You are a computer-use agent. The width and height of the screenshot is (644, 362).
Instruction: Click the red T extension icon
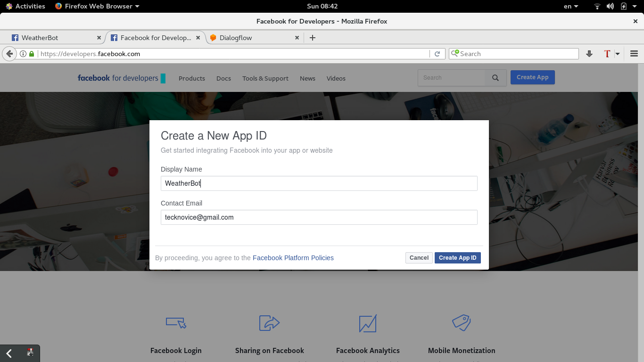tap(607, 54)
